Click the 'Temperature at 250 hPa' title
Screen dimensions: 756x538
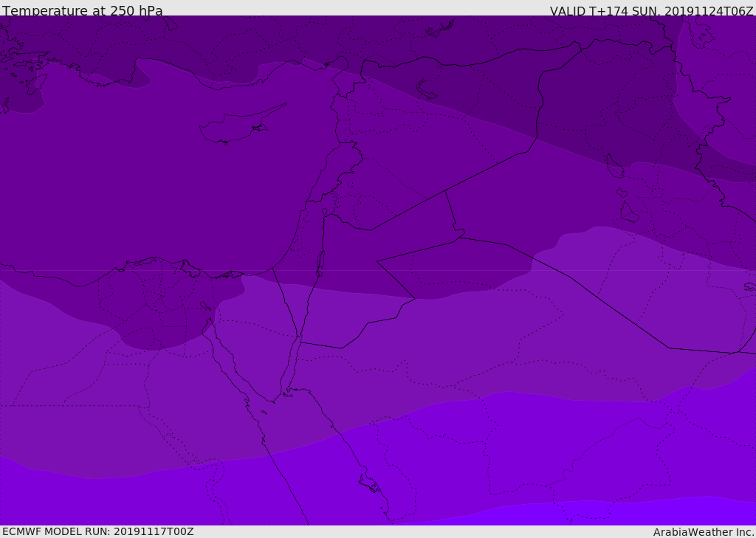[82, 11]
